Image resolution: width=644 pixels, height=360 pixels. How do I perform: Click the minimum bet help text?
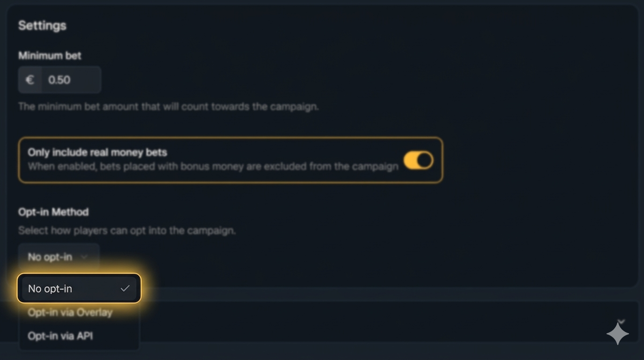168,107
